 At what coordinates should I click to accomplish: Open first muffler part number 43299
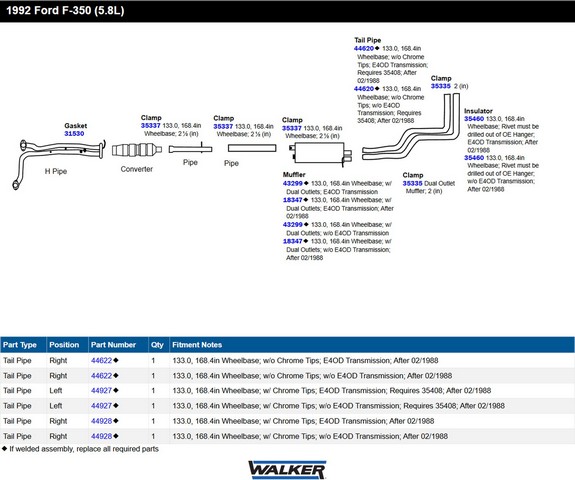tap(293, 183)
